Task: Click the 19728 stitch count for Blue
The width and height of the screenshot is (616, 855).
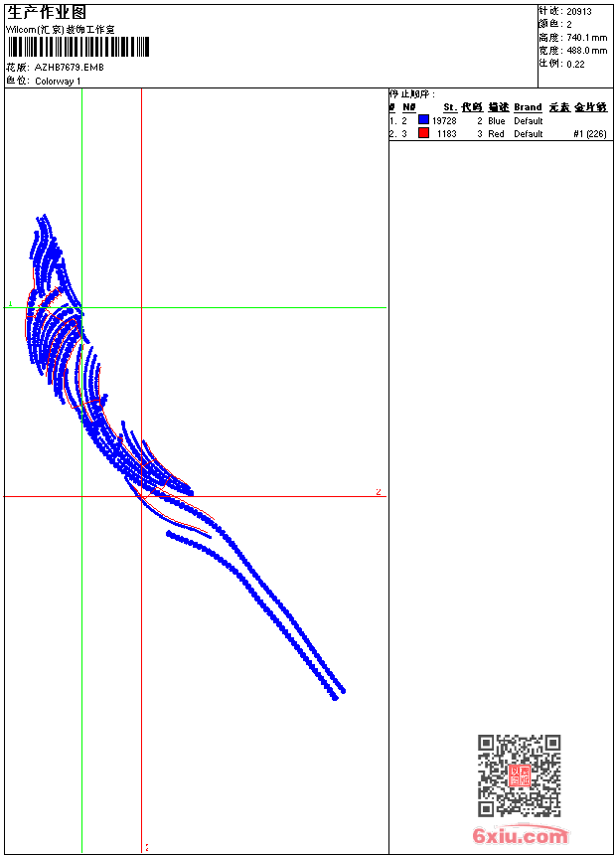Action: point(444,120)
